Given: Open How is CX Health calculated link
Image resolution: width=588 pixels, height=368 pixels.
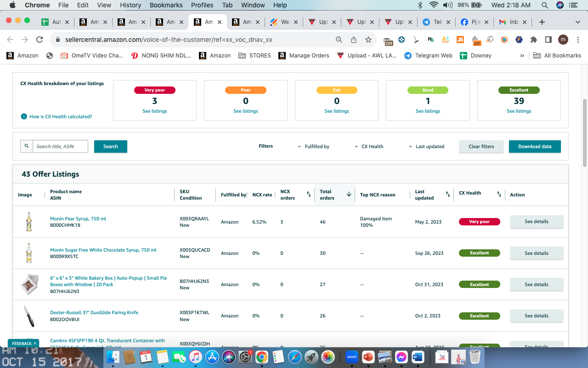Looking at the screenshot, I should pyautogui.click(x=61, y=116).
